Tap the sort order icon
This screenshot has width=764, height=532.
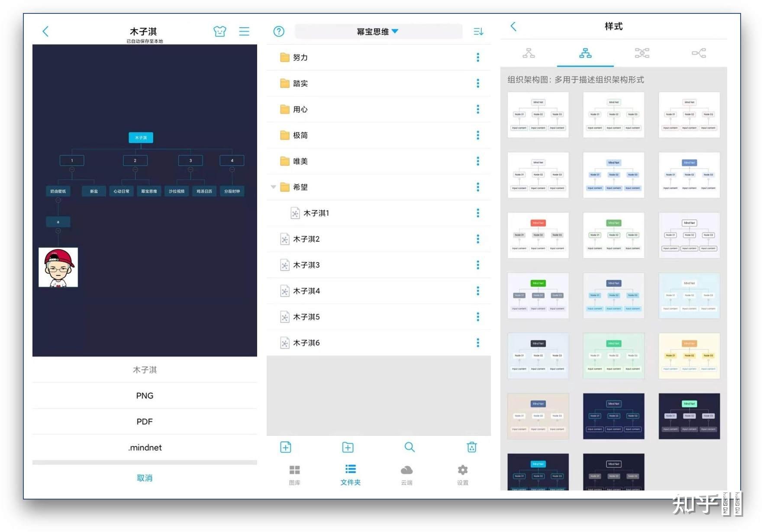pos(478,32)
